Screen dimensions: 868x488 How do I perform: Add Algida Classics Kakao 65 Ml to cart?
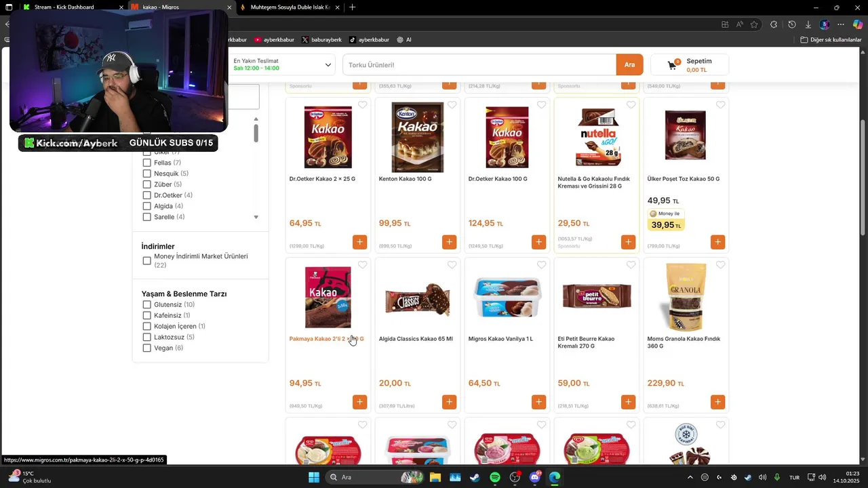[449, 402]
